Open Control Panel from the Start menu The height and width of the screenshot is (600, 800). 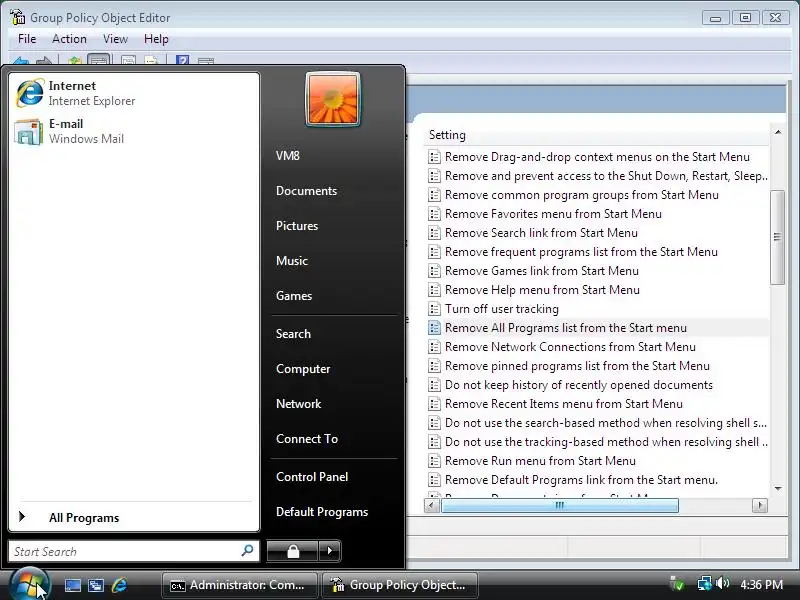[x=312, y=477]
